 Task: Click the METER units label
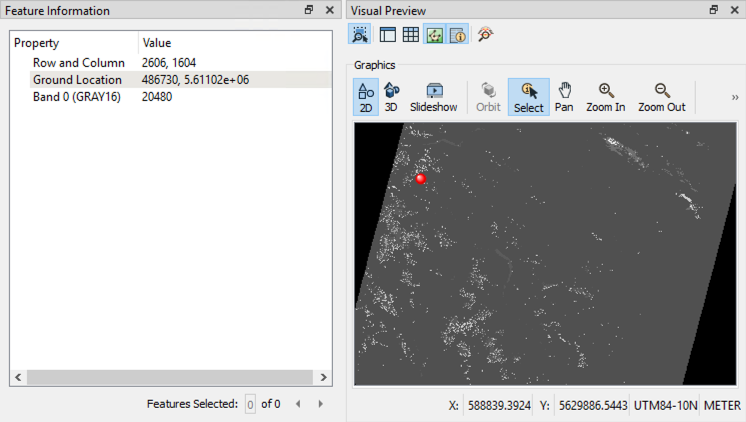tap(722, 405)
